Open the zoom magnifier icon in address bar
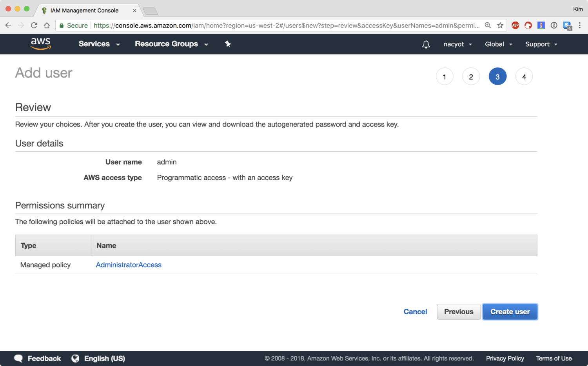 [x=488, y=25]
